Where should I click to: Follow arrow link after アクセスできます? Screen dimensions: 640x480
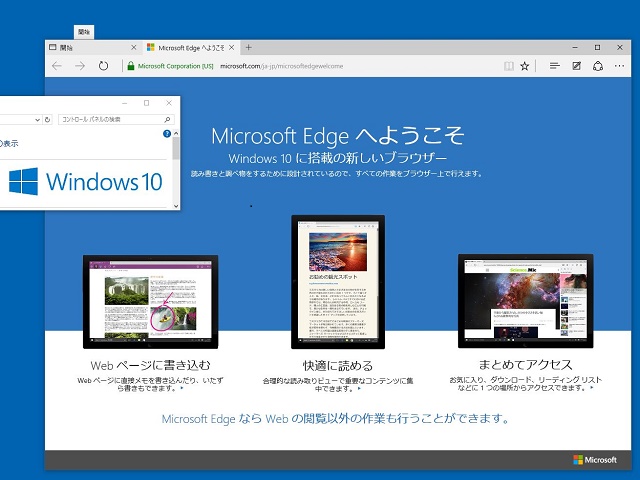(x=591, y=387)
